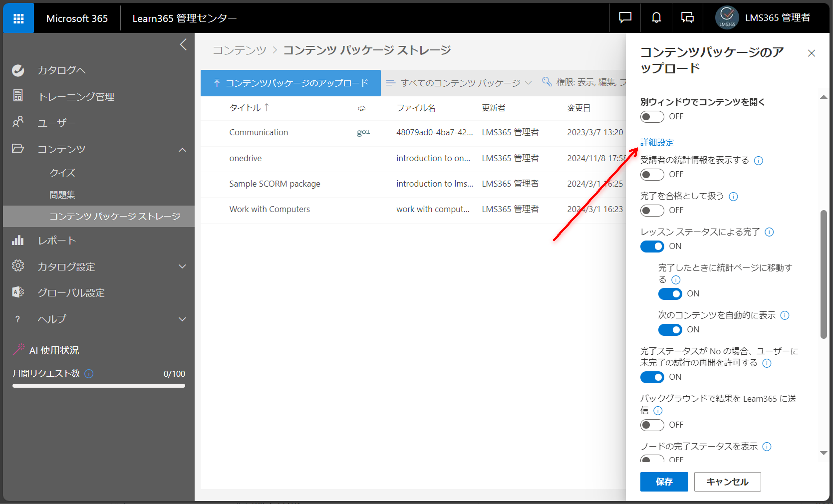Open the Work with Computers row title
The image size is (833, 504).
(269, 209)
